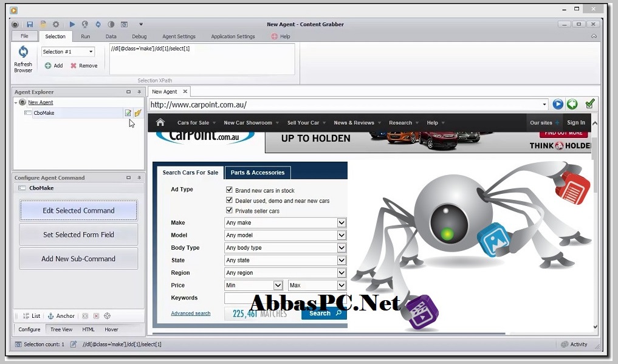618x364 pixels.
Task: Open settings gear in quick access toolbar
Action: pos(56,24)
